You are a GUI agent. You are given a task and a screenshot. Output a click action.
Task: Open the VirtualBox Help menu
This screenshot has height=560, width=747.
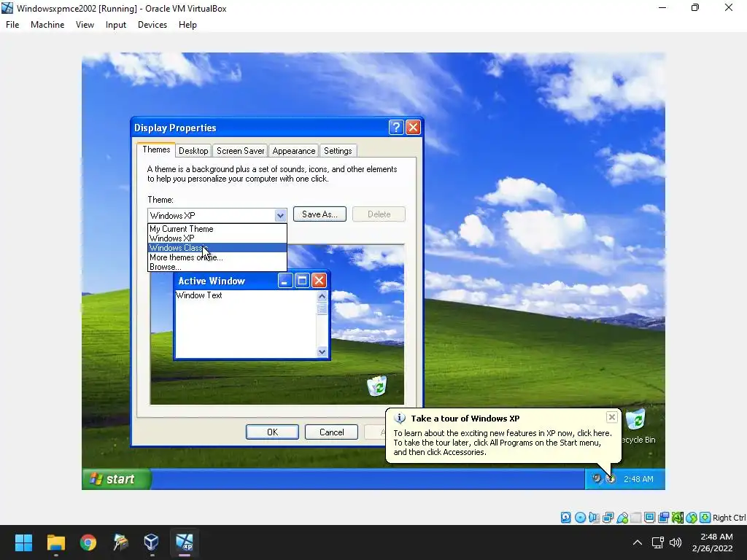tap(187, 25)
